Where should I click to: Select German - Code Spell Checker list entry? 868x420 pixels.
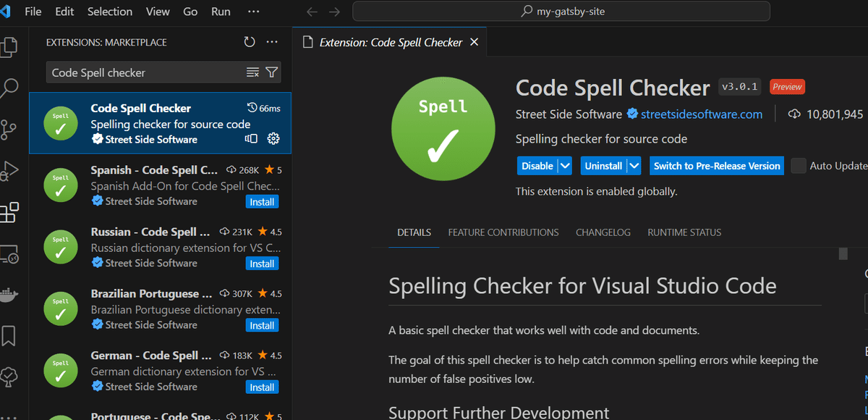click(x=160, y=371)
